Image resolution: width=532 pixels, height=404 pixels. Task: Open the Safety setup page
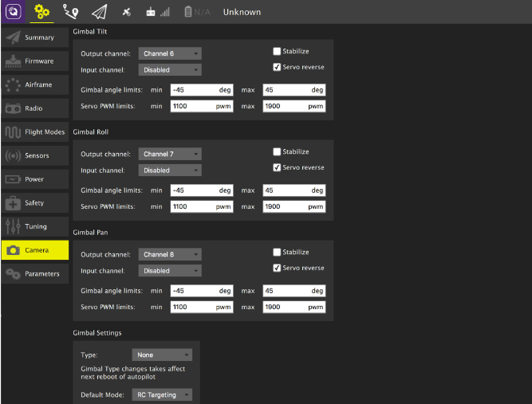33,202
